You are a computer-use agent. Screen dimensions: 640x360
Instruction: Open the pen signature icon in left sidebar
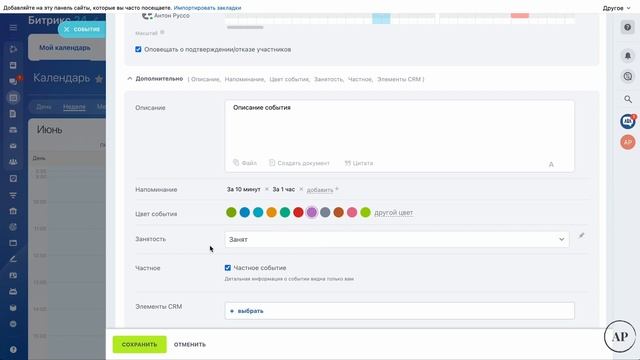pos(13,259)
